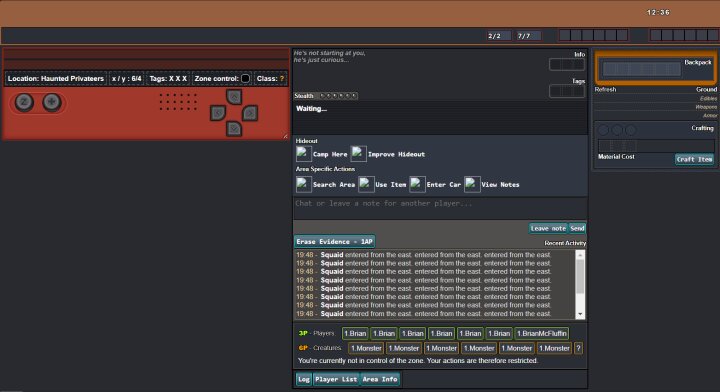Move east with the right arrow pad
The image size is (720, 392).
click(x=250, y=113)
